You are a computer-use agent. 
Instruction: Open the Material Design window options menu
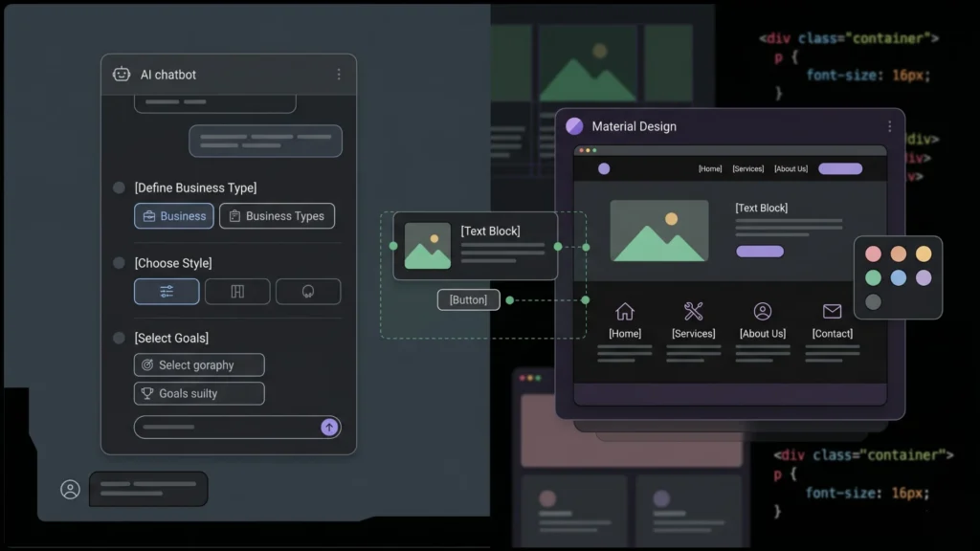tap(888, 125)
